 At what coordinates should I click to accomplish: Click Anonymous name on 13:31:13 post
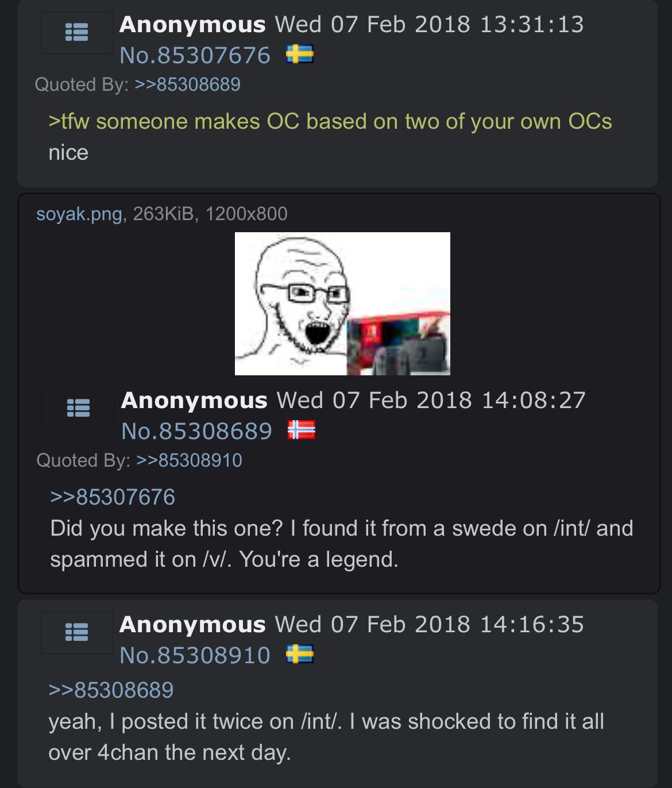point(192,25)
